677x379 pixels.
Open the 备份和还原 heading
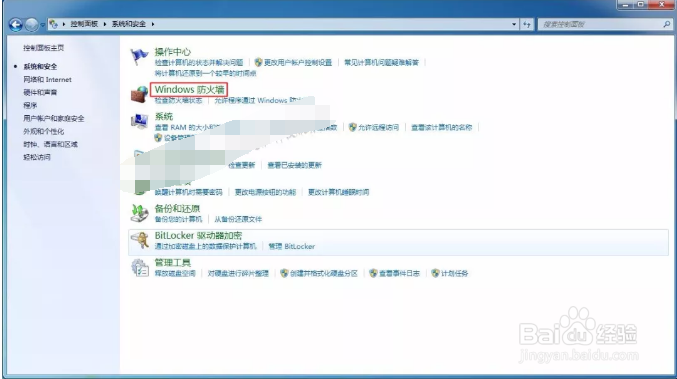177,208
